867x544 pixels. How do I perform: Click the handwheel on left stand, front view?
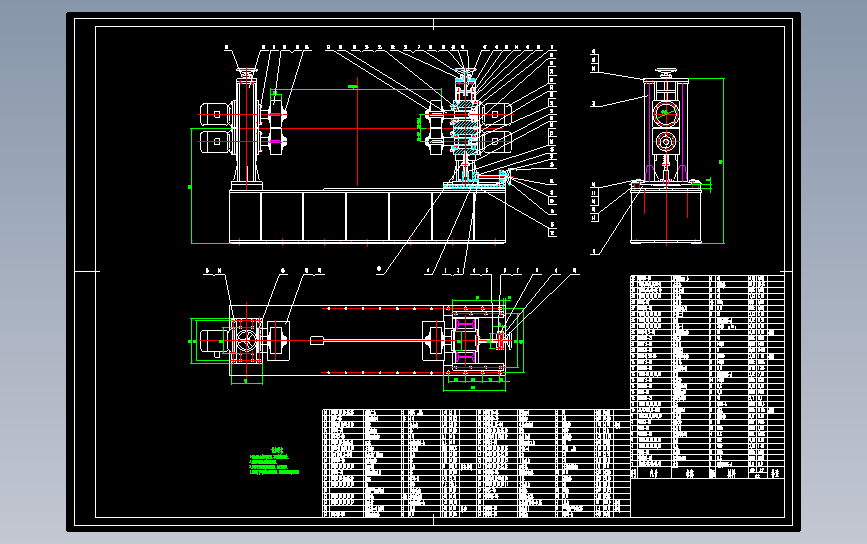click(x=247, y=72)
